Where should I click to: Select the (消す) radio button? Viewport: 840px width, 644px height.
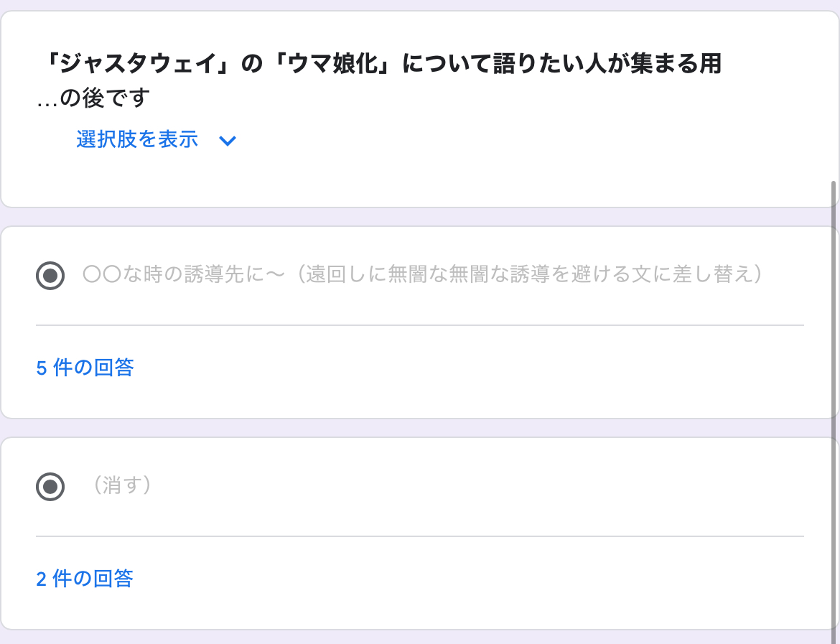50,487
